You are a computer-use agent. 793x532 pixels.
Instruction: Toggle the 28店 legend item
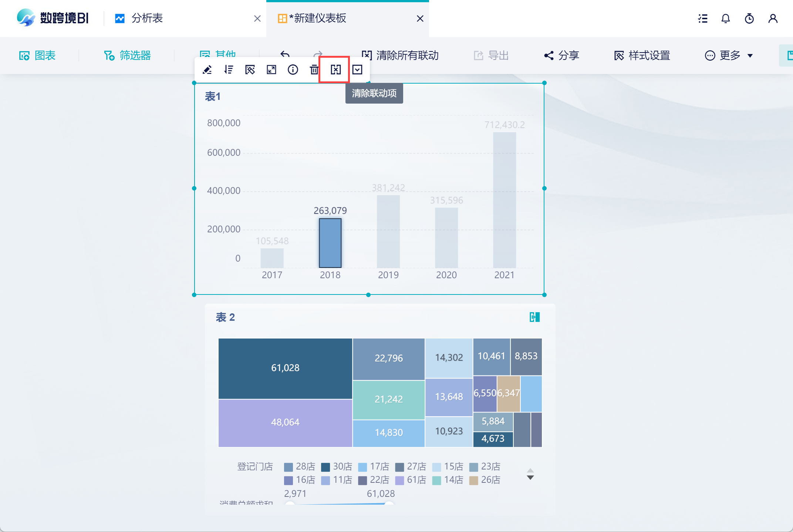(300, 467)
